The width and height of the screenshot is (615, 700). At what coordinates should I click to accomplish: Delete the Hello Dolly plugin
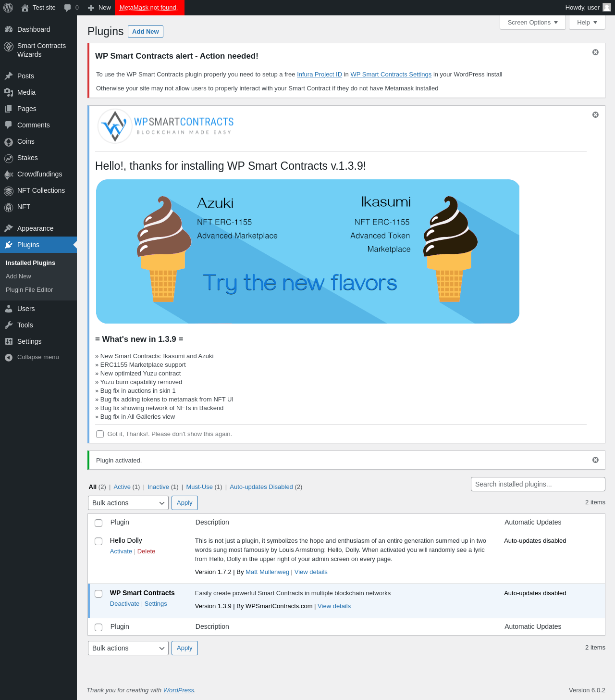(146, 551)
